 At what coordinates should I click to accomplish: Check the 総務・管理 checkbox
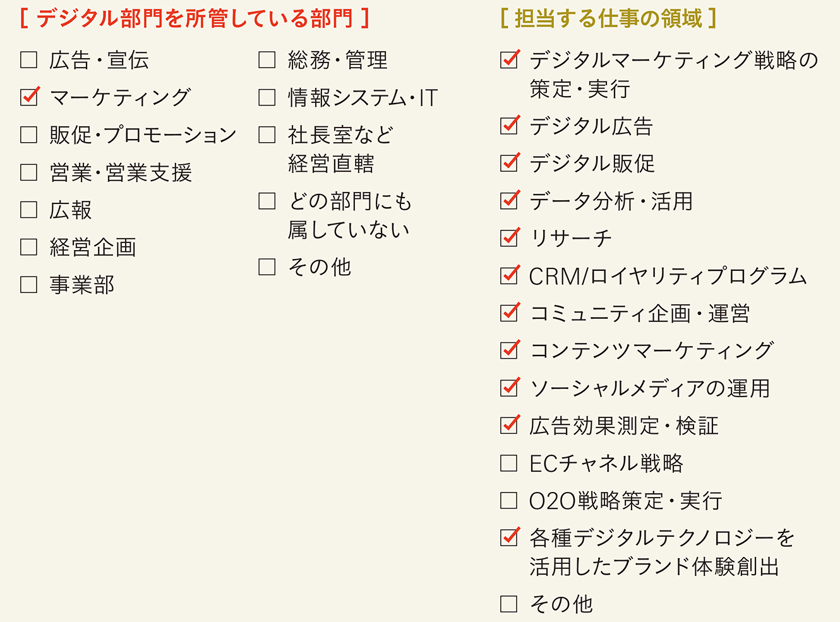pos(267,60)
